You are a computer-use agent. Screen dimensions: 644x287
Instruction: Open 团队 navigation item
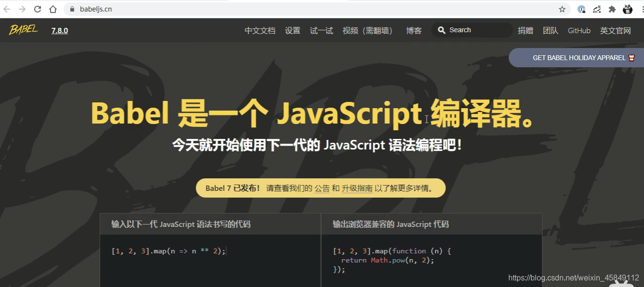pos(551,31)
